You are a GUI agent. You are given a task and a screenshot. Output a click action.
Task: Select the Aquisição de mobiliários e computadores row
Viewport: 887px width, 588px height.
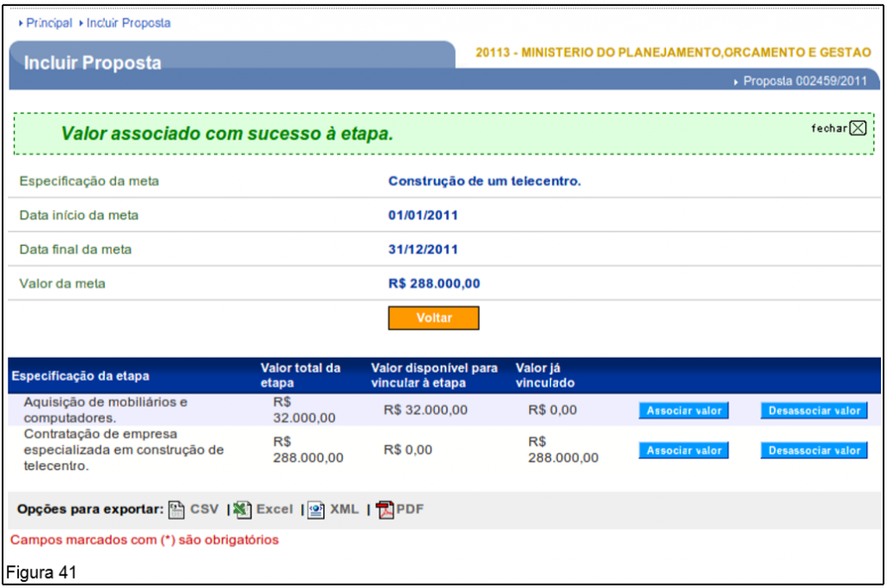[x=105, y=410]
